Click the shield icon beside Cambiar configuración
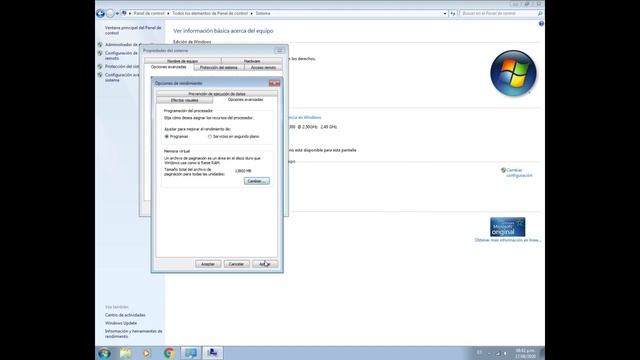Image resolution: width=640 pixels, height=360 pixels. pos(503,170)
